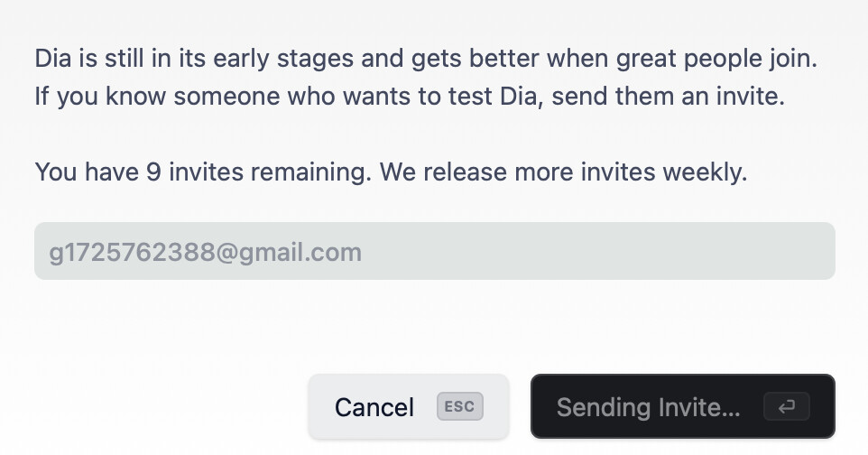Click the Sending Invite… button

click(x=682, y=407)
